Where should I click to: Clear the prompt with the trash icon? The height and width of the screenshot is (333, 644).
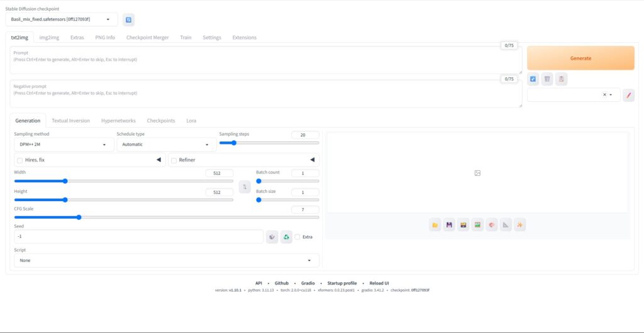click(547, 79)
